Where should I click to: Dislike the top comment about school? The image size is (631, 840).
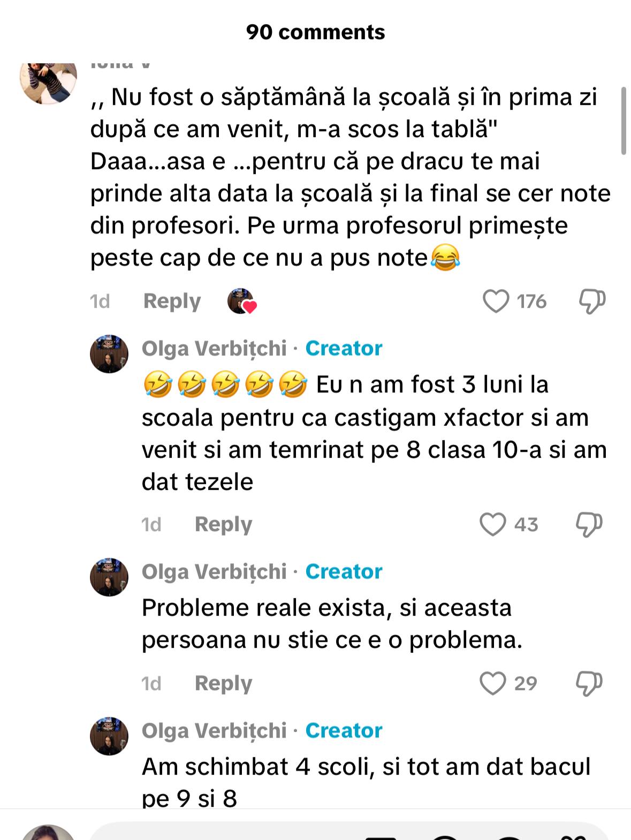coord(592,301)
